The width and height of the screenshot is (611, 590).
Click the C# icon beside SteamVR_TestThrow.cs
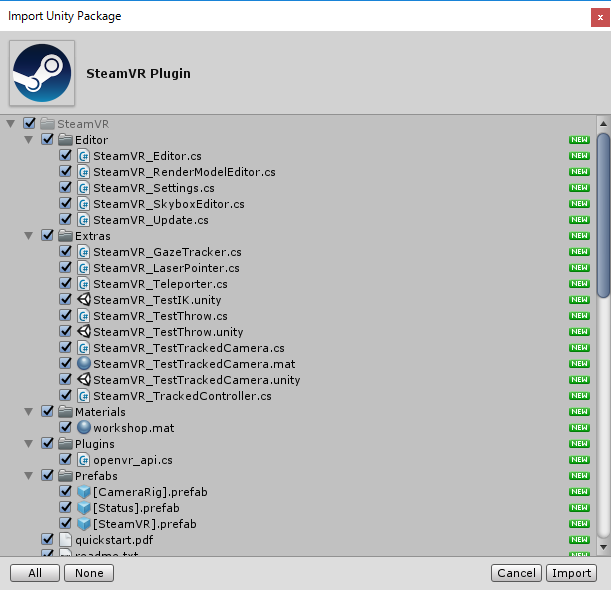(x=83, y=316)
